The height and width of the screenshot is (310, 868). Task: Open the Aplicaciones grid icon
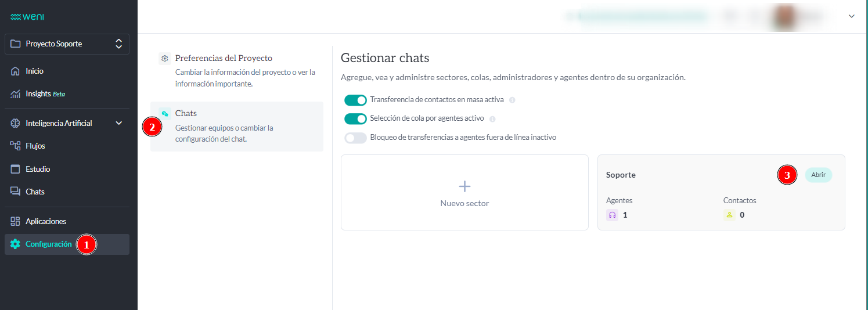[x=16, y=221]
